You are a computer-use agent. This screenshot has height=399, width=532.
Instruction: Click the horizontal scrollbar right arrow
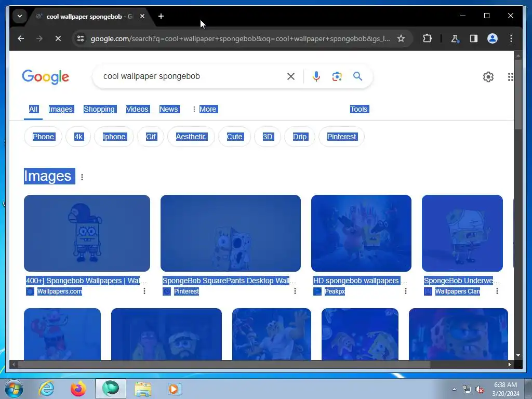[x=509, y=364]
